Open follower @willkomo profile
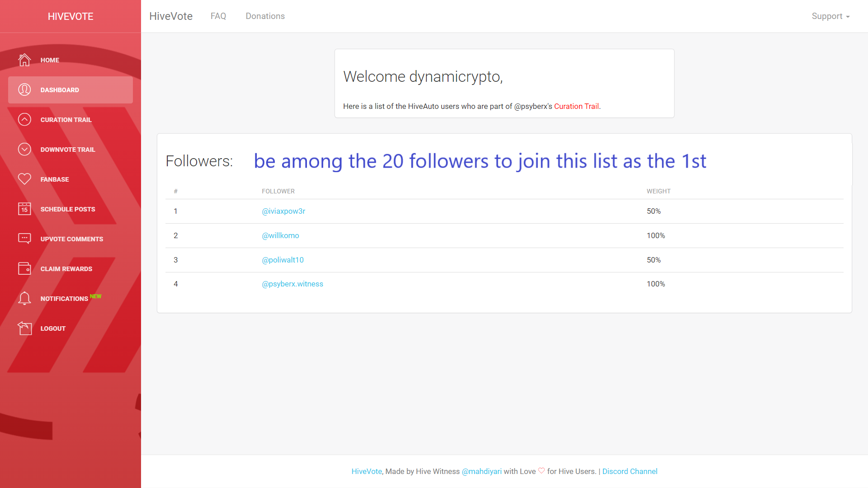 280,235
